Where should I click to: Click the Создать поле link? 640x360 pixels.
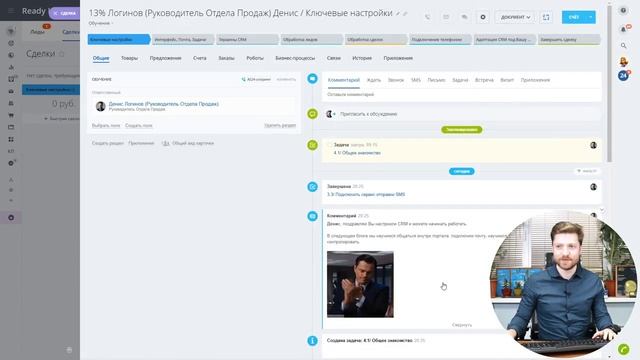click(x=139, y=126)
